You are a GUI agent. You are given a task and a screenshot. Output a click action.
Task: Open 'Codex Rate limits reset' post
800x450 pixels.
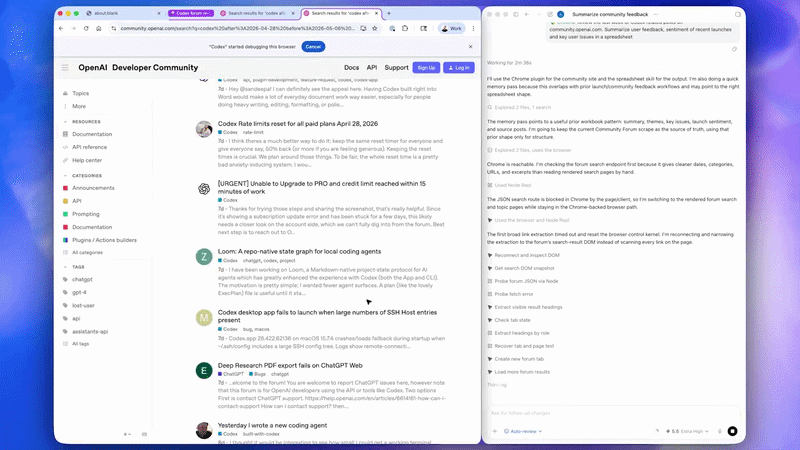coord(297,123)
